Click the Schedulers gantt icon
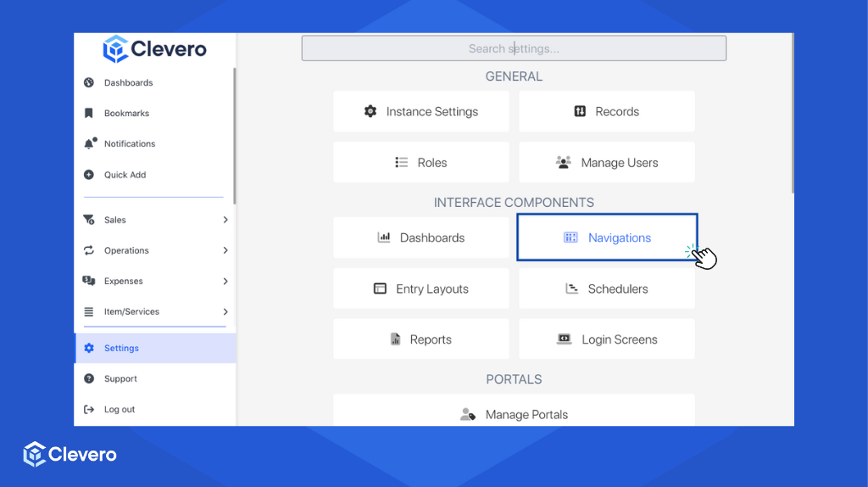The width and height of the screenshot is (868, 487). point(572,288)
